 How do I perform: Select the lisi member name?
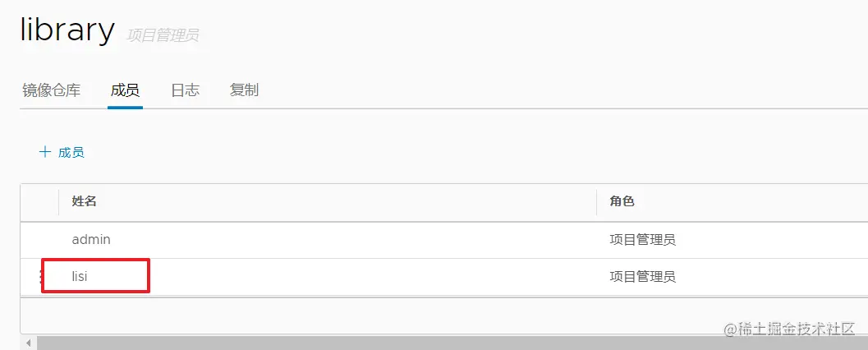click(x=80, y=277)
